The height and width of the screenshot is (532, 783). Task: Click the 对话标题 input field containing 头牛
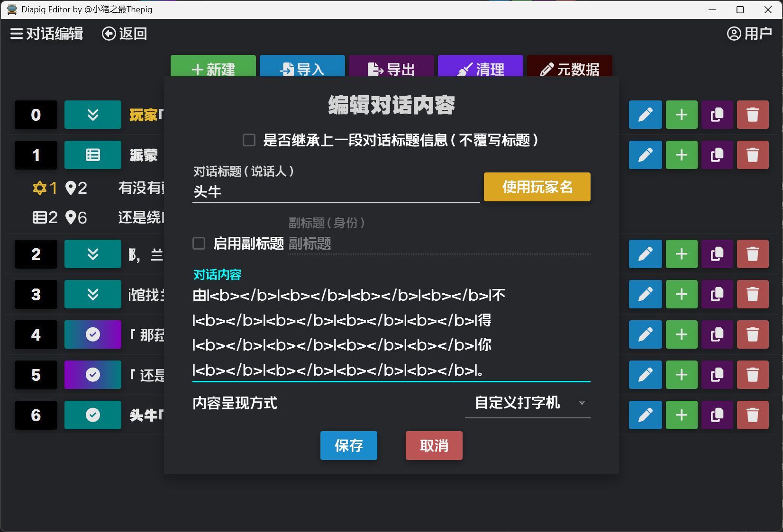(x=336, y=192)
